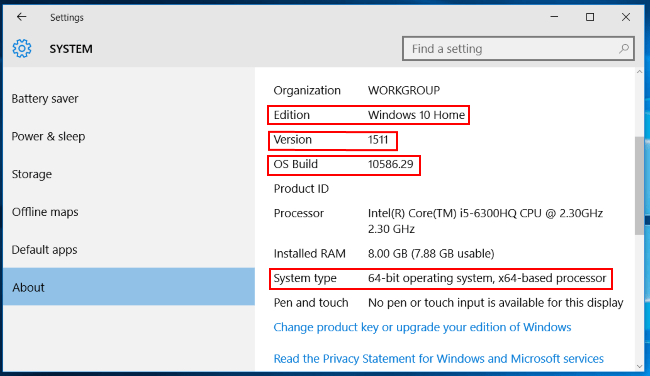Focus the Find a setting box

(x=518, y=49)
